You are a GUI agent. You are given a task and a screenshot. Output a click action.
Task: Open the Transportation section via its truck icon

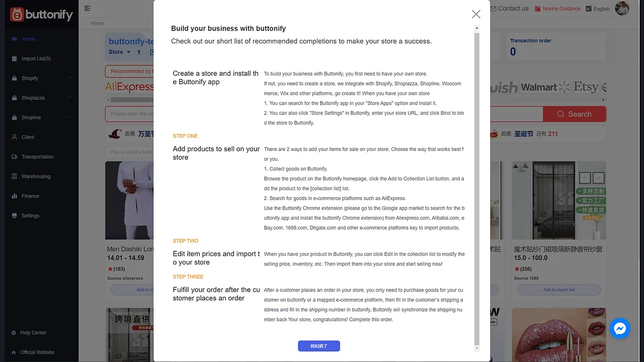15,156
